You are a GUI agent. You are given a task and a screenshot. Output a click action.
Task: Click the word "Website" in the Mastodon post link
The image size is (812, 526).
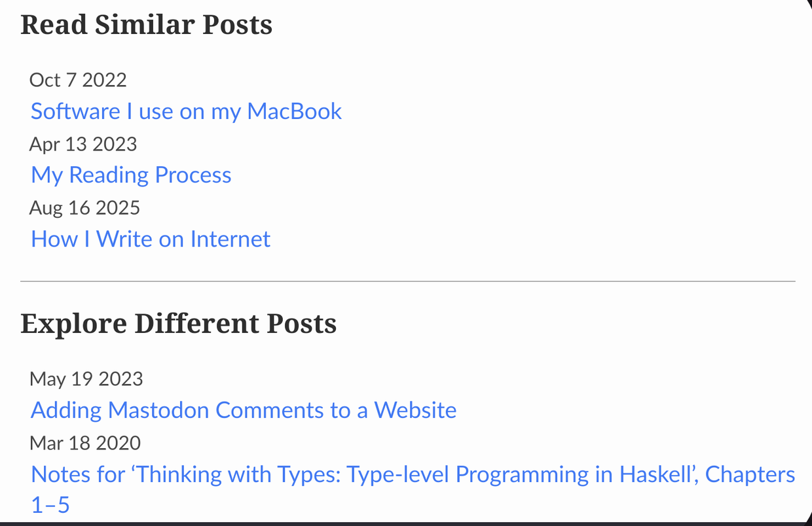point(415,410)
